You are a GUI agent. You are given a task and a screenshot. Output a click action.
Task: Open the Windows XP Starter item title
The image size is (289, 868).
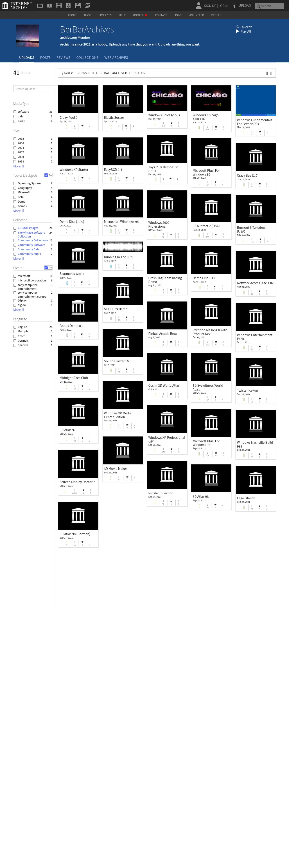tap(74, 170)
